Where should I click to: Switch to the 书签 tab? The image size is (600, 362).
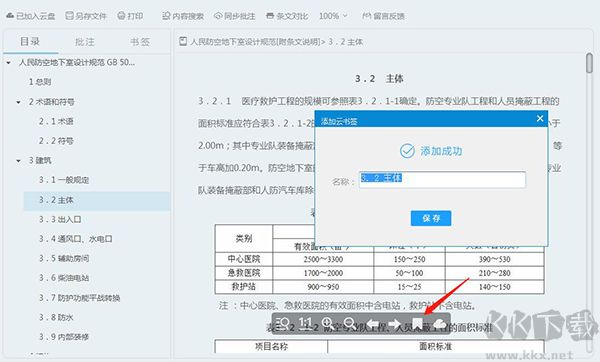pos(140,42)
